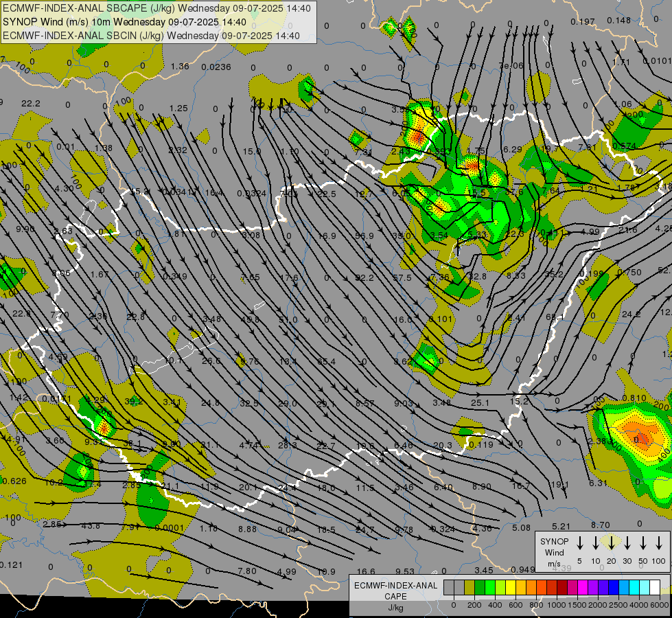Select the pure blue CAPE legend swatch

(613, 588)
